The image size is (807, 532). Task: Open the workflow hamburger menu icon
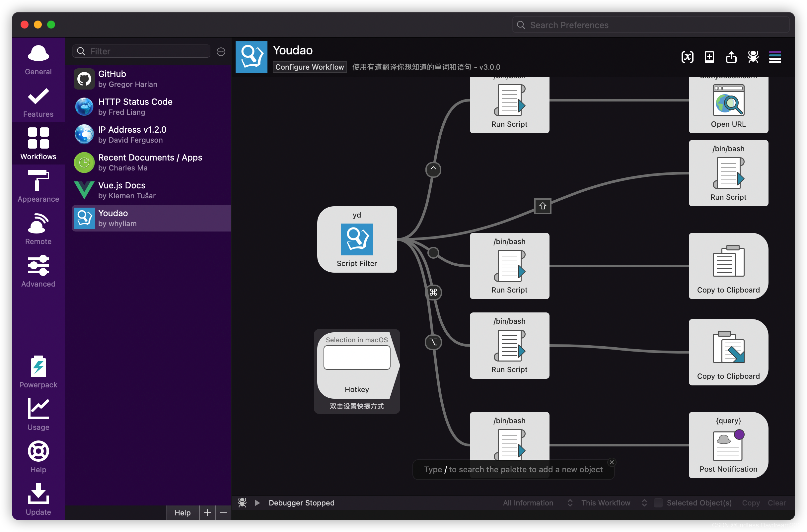(775, 57)
